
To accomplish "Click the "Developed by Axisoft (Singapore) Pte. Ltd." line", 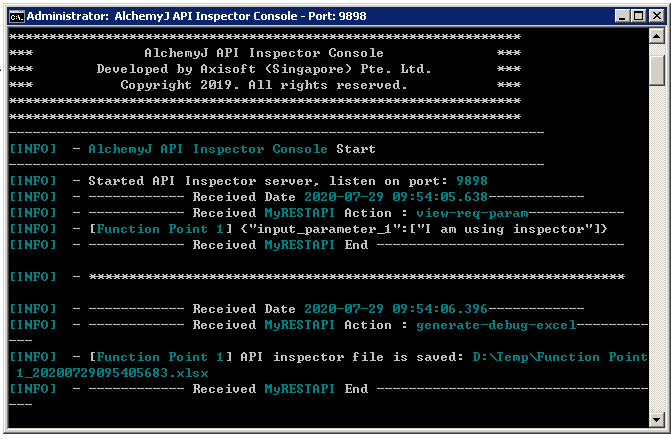I will (264, 69).
